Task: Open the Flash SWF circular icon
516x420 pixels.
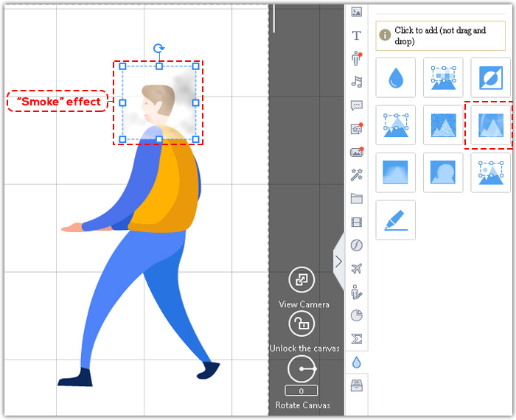Action: point(357,245)
